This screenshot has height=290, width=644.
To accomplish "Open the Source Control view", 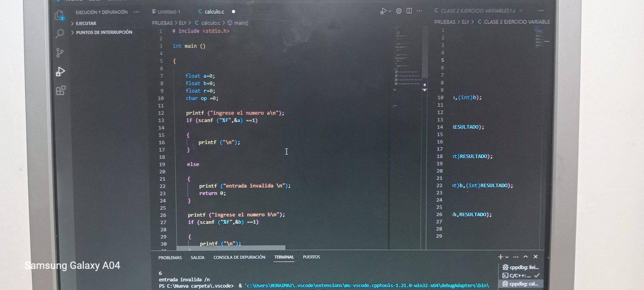I will [60, 52].
